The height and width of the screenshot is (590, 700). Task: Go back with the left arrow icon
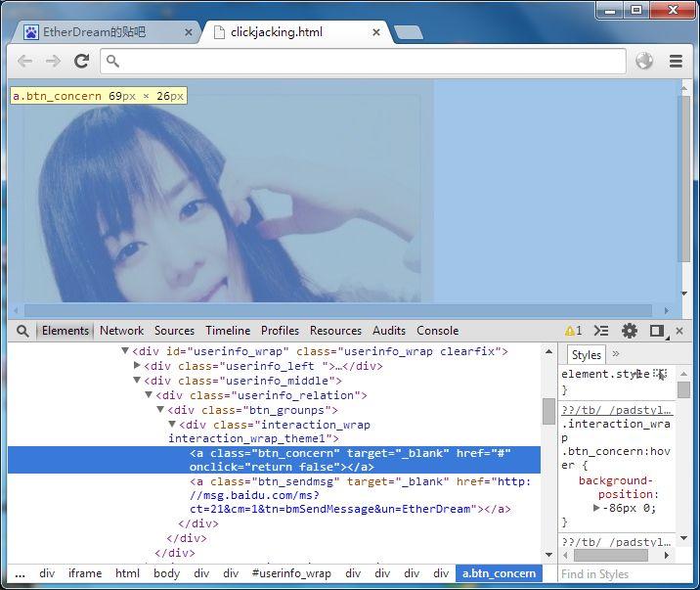click(25, 61)
